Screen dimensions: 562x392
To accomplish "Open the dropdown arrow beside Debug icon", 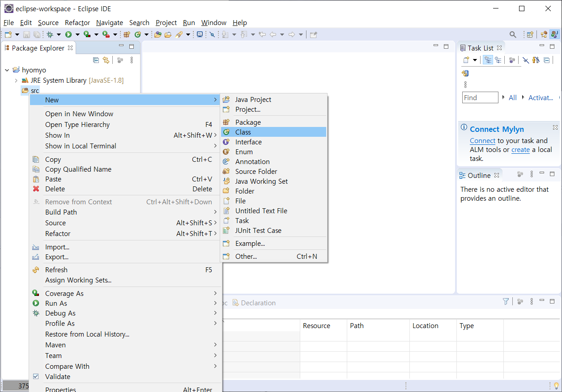I will click(59, 34).
